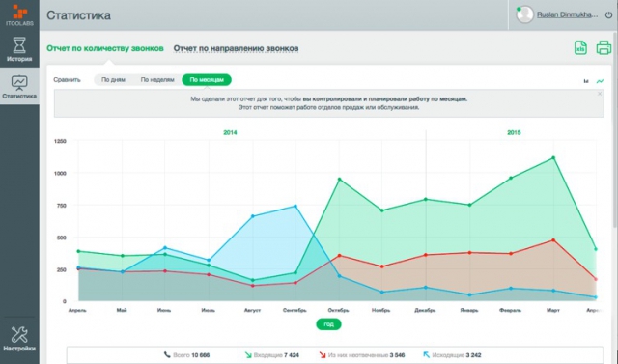Select По дням comparison mode
This screenshot has width=618, height=364.
click(x=113, y=79)
